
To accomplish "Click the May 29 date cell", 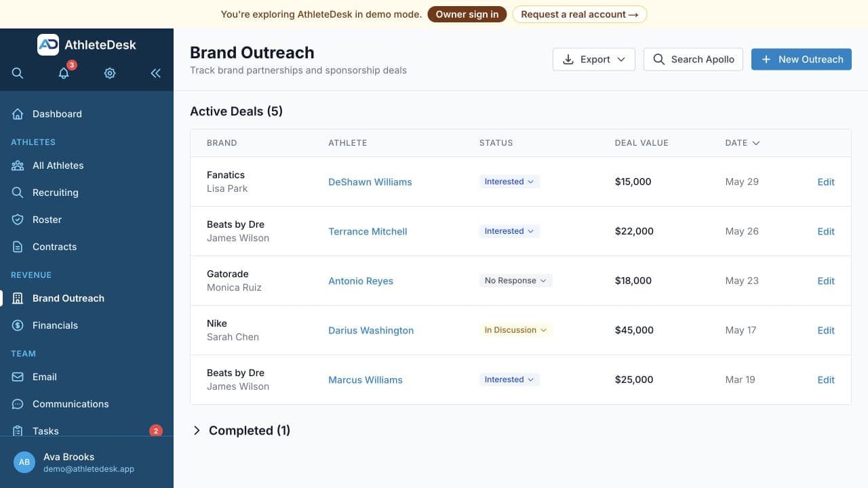I will (x=742, y=182).
